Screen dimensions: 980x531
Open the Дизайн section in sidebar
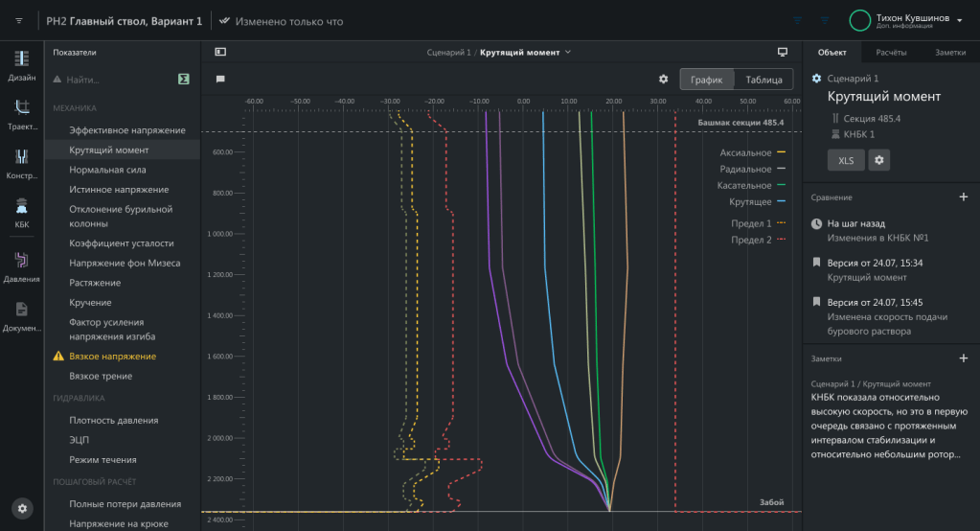click(x=21, y=63)
